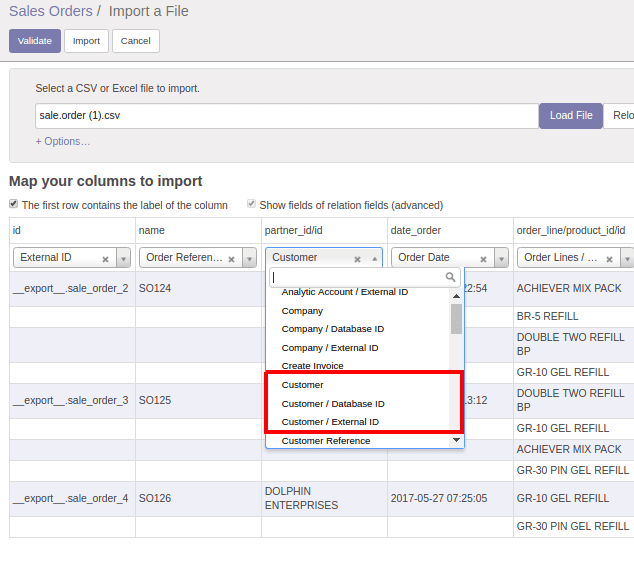Open the Order Date field dropdown arrow

(501, 258)
